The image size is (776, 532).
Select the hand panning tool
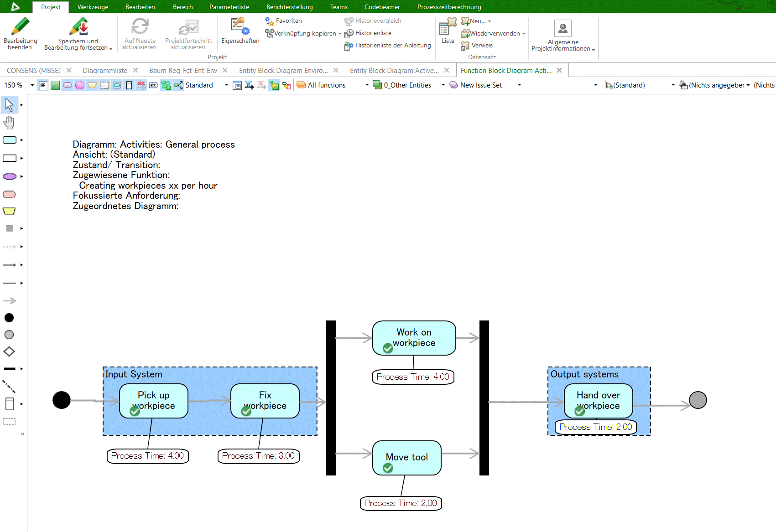[9, 122]
